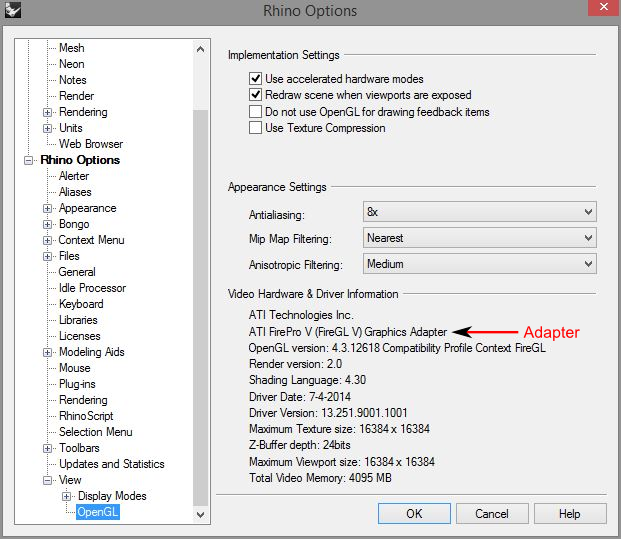This screenshot has width=621, height=539.
Task: Select Appearance in the options tree
Action: (x=88, y=208)
